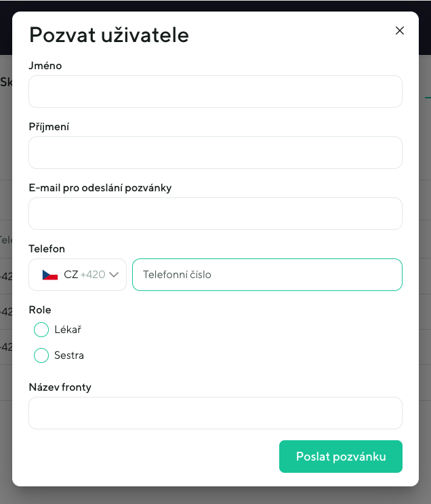431x504 pixels.
Task: Click the Jméno field label
Action: coord(45,66)
